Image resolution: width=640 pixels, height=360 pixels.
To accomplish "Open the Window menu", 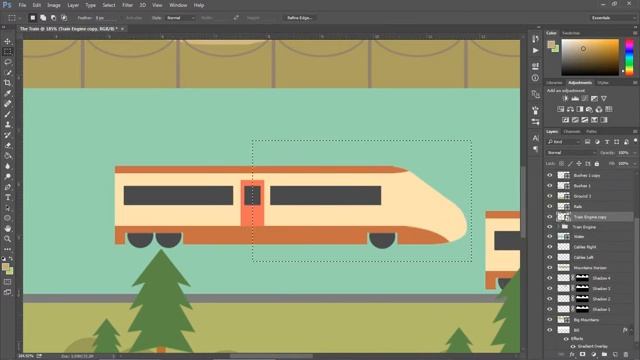I will (178, 5).
